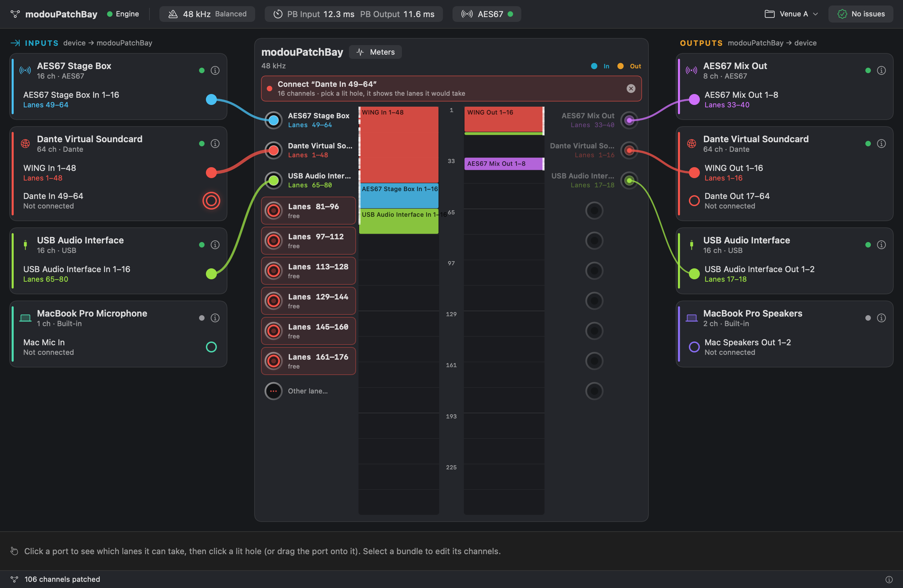
Task: Click the AES67 Stage Box In 1–16 port
Action: pyautogui.click(x=211, y=99)
